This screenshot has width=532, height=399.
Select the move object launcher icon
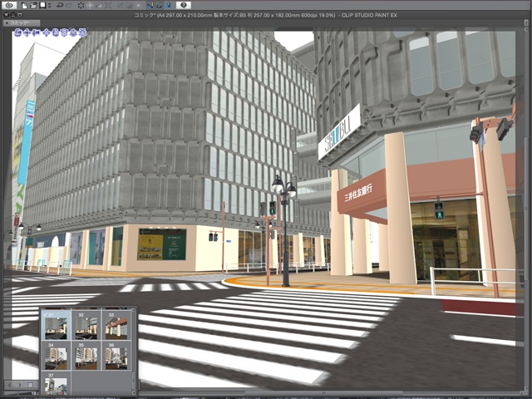(x=47, y=32)
